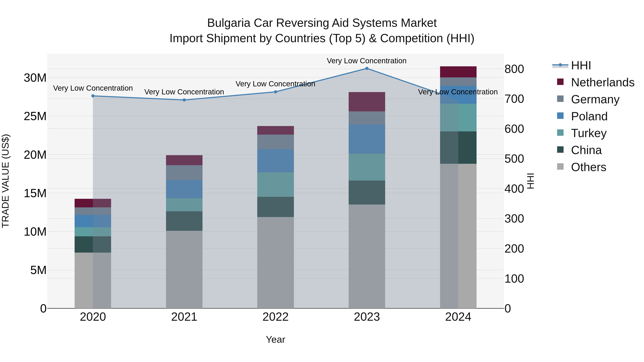Click the 2022 Turkey bar segment
This screenshot has height=362, width=644.
coord(275,185)
